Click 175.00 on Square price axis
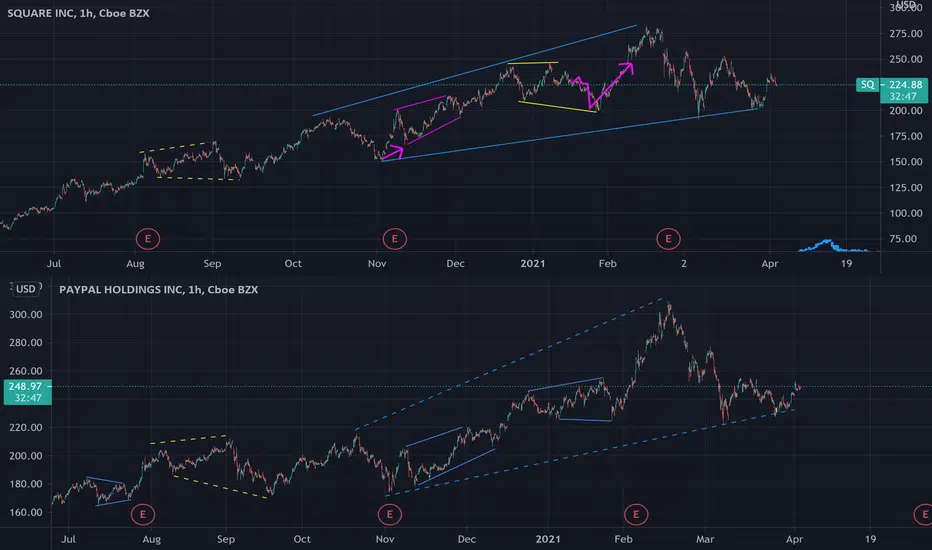 coord(906,136)
